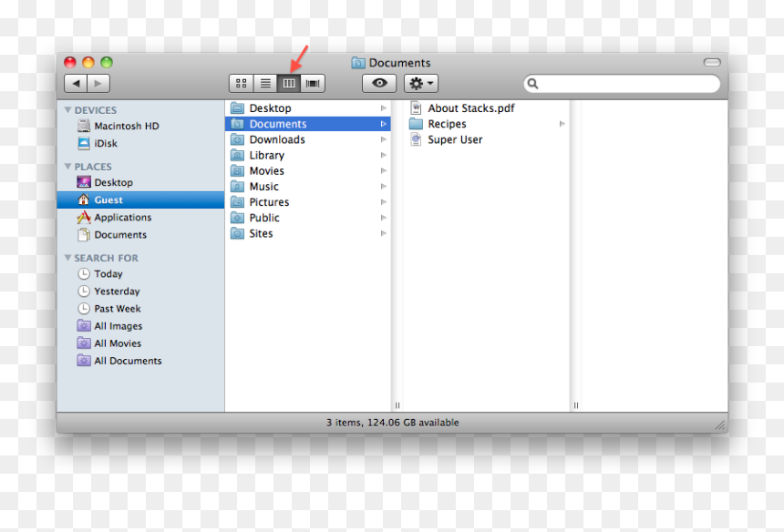Select the Downloads folder

[308, 140]
